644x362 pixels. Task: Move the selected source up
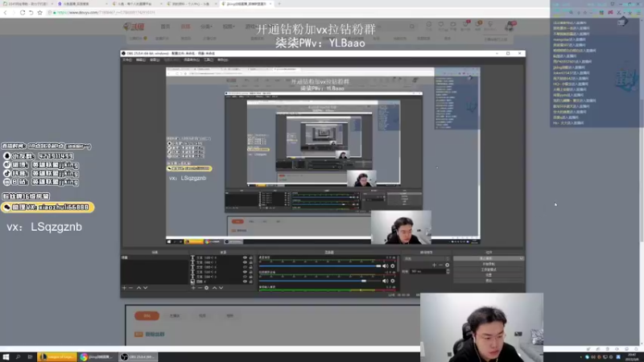[x=214, y=288]
